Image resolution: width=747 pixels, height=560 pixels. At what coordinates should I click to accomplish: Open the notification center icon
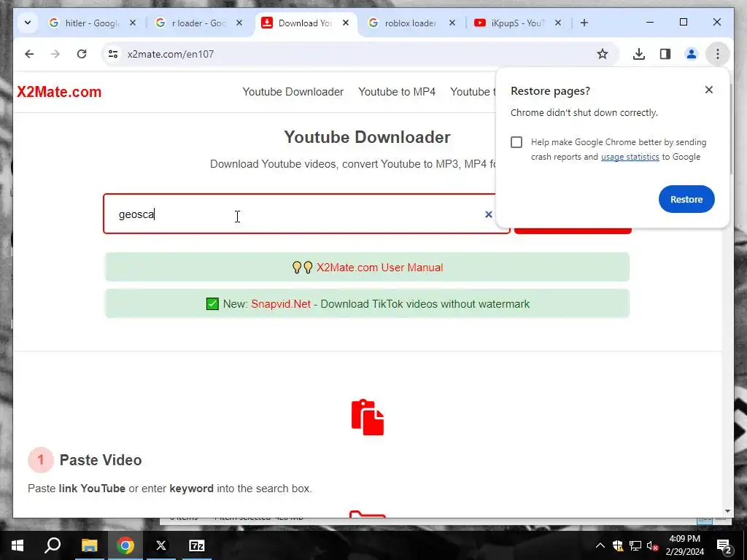(724, 545)
